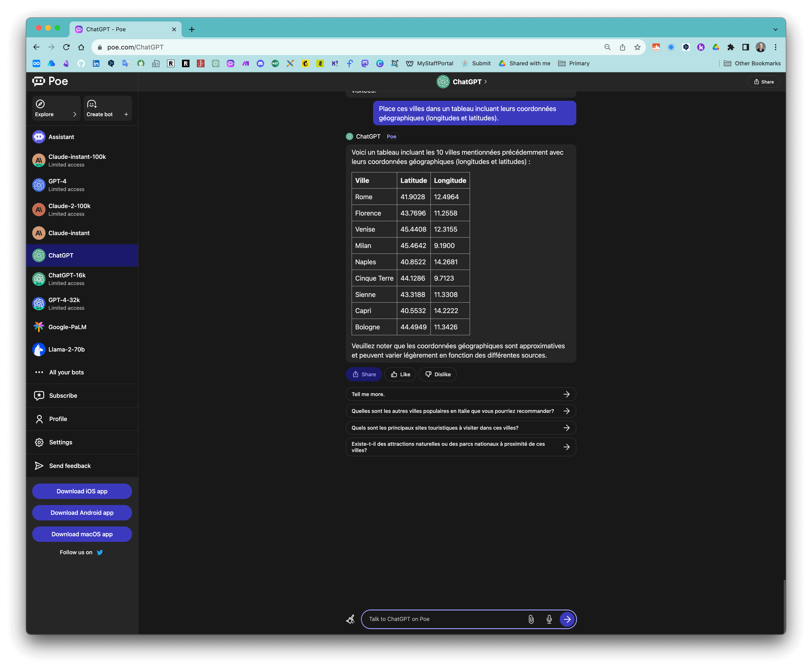Choose suggestion about attractions naturelles

coord(461,447)
